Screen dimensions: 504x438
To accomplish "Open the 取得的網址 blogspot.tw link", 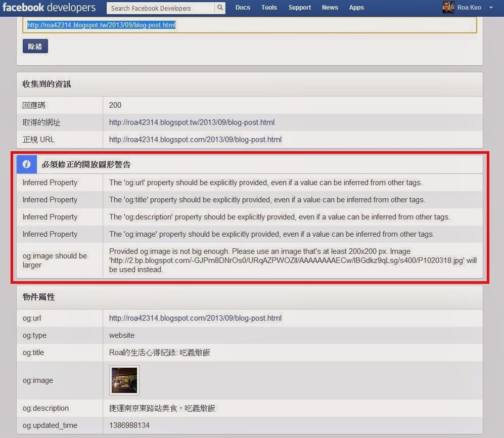I will 192,122.
